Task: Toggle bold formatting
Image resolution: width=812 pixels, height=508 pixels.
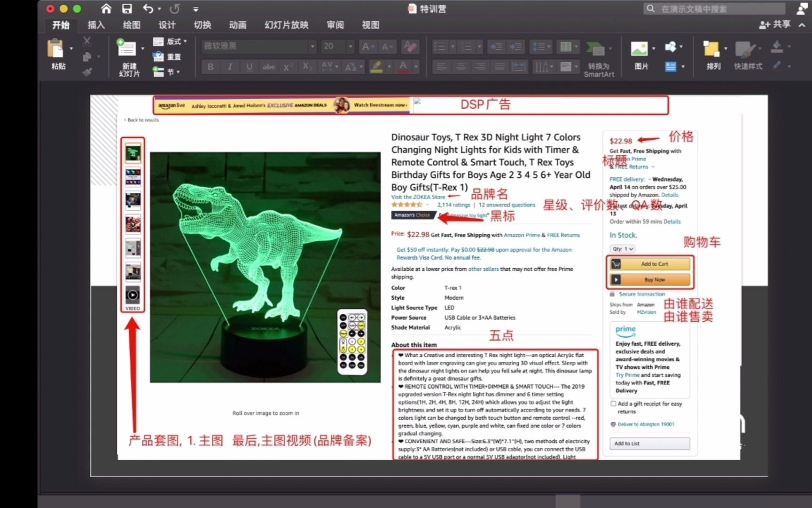Action: 211,67
